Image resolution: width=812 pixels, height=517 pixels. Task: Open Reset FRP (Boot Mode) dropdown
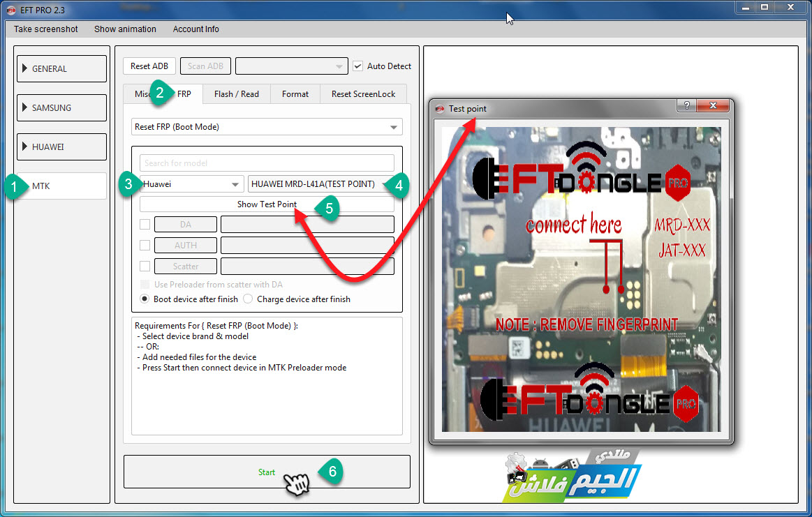(267, 127)
